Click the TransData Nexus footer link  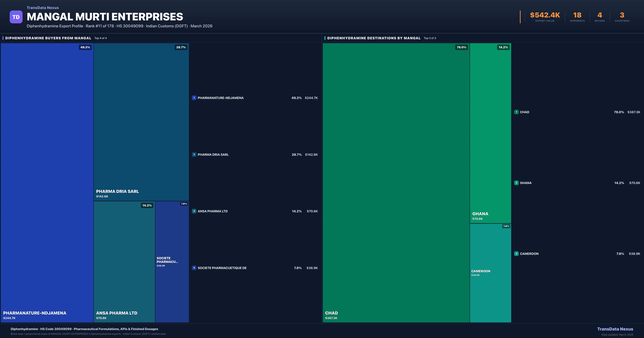(615, 329)
